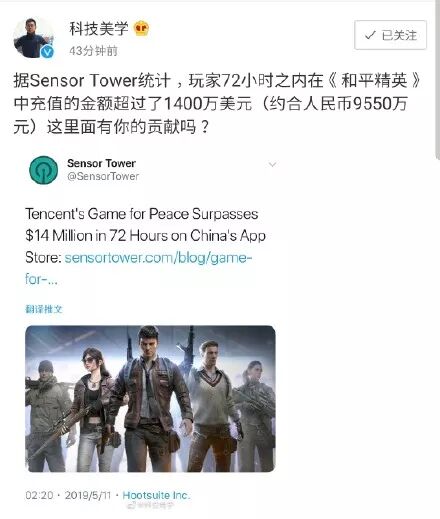The height and width of the screenshot is (519, 440).
Task: Click the vertical scrollbar on right edge
Action: (437, 80)
